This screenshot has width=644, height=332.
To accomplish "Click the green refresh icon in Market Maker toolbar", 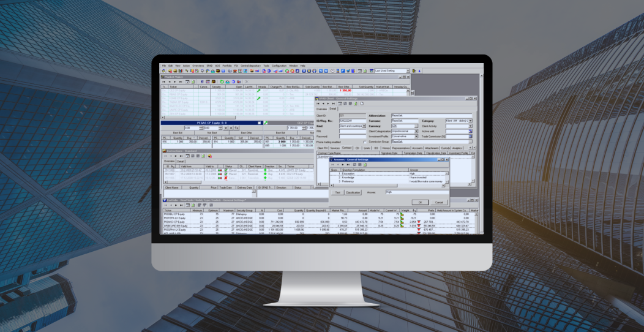I will [222, 81].
